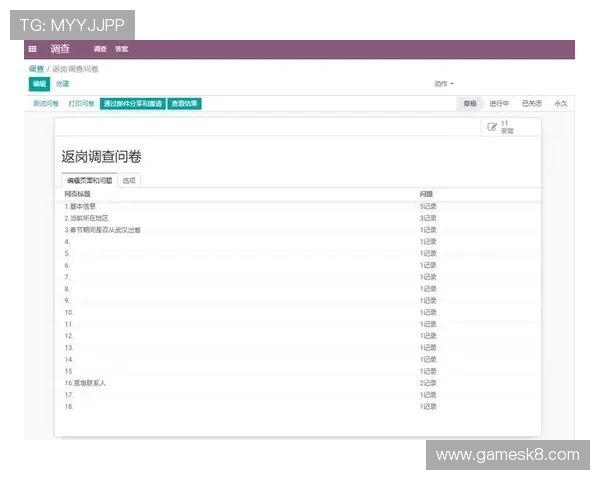Image resolution: width=600 pixels, height=480 pixels.
Task: Open the 调查 menu in the purple bar
Action: 100,49
